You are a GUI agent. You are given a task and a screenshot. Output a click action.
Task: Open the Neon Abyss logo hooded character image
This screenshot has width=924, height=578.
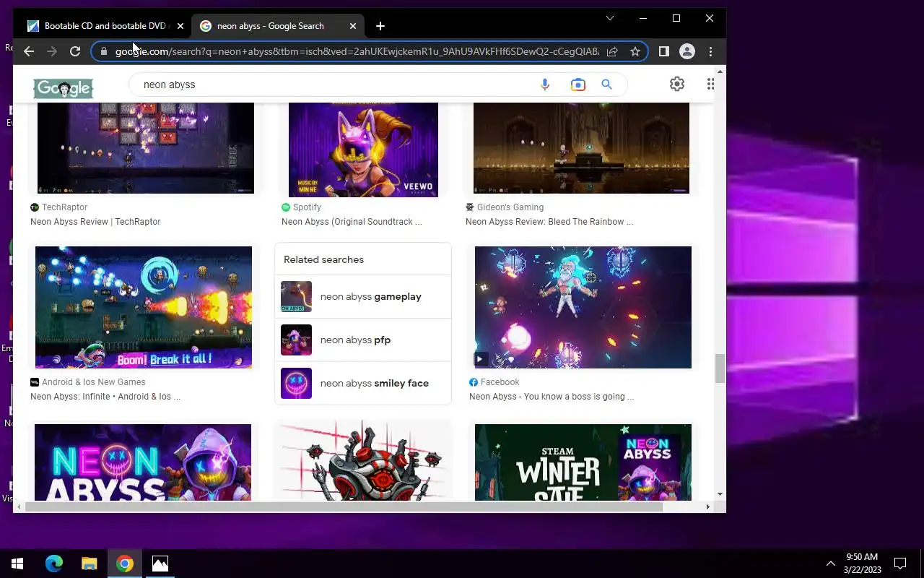coord(143,462)
